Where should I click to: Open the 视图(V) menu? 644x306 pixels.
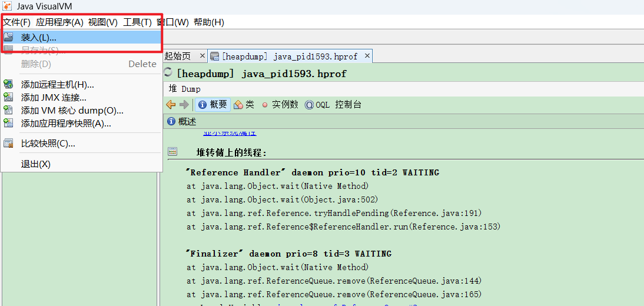(x=103, y=22)
